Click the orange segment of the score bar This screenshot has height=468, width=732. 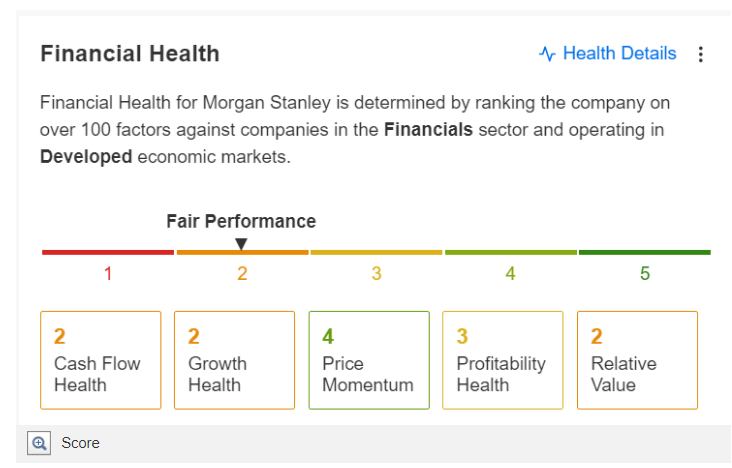click(242, 252)
